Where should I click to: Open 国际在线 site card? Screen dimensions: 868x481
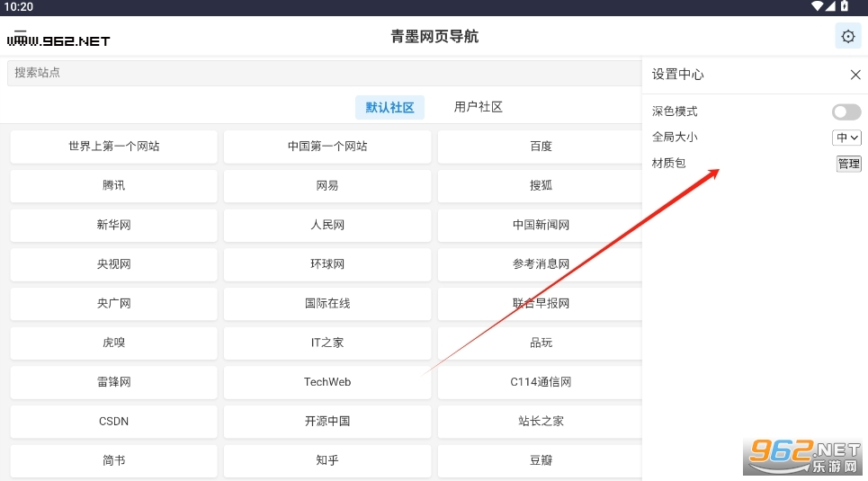[x=327, y=303]
